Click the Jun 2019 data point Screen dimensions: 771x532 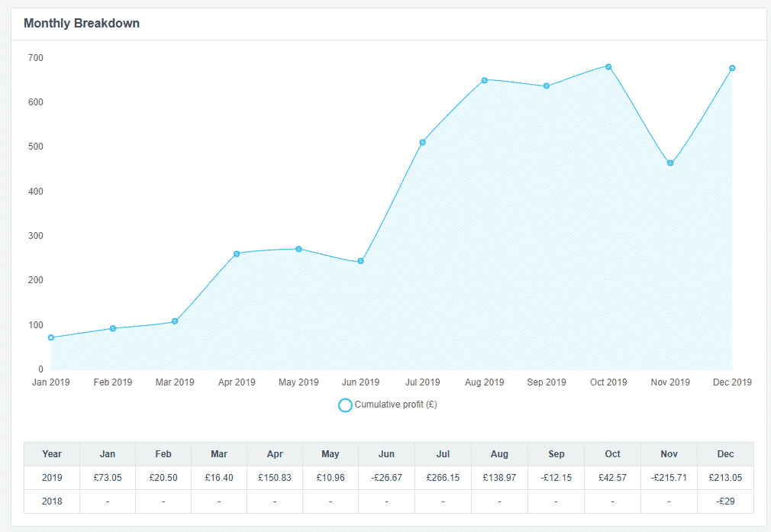coord(360,261)
